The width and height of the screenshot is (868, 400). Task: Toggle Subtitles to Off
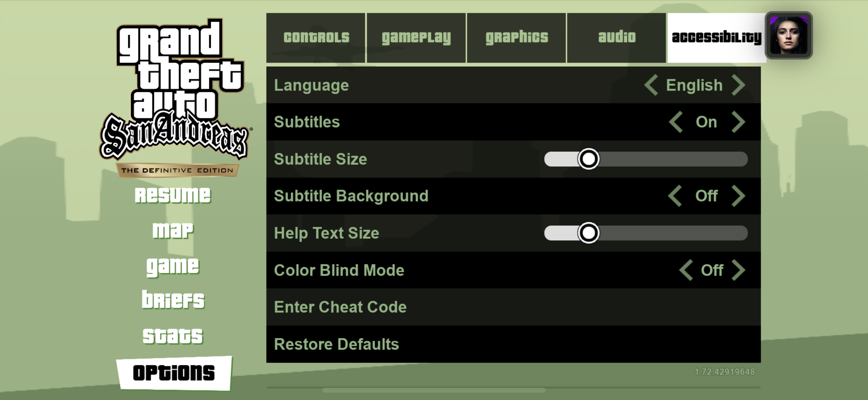point(741,122)
